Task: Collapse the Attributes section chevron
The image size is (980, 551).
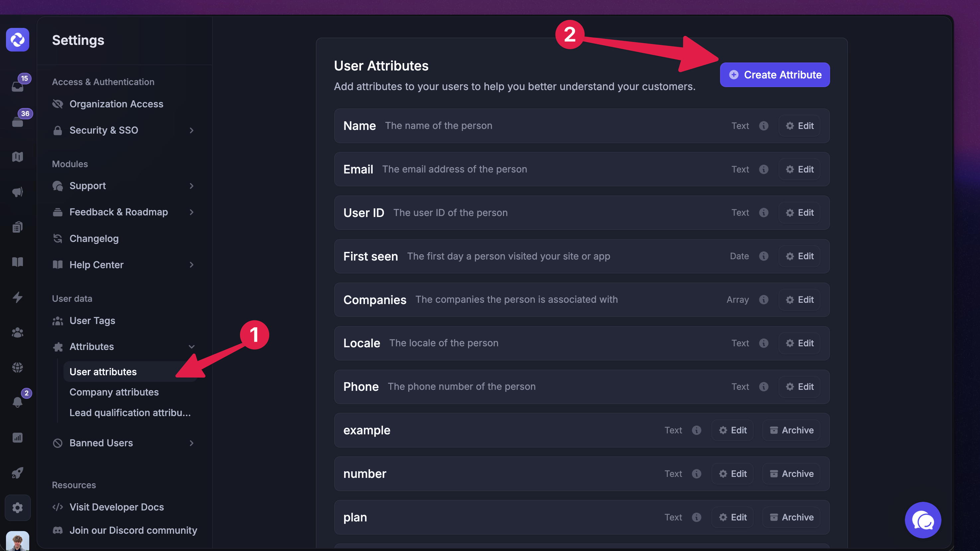Action: point(191,347)
